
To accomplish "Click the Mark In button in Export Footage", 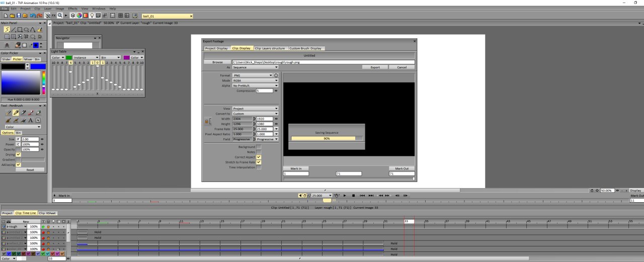I will point(296,168).
